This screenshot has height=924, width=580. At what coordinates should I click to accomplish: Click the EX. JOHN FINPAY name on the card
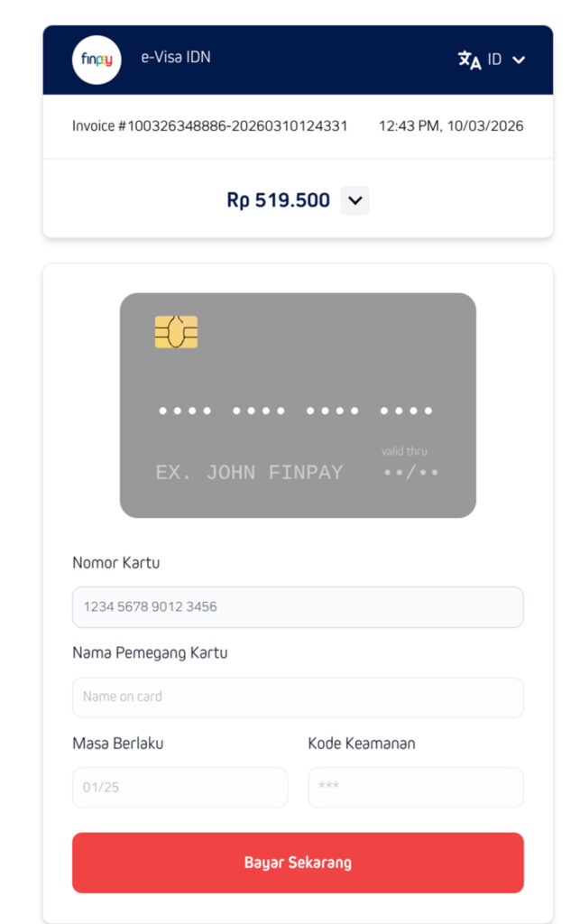(249, 472)
